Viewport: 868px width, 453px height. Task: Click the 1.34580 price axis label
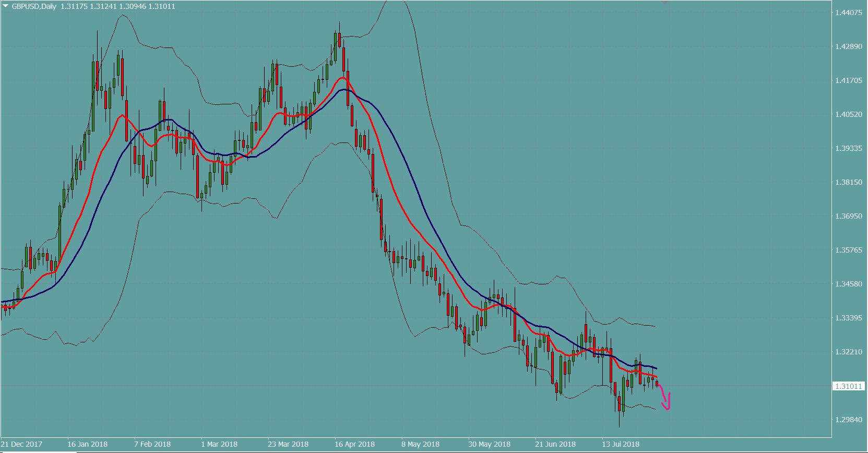point(849,284)
